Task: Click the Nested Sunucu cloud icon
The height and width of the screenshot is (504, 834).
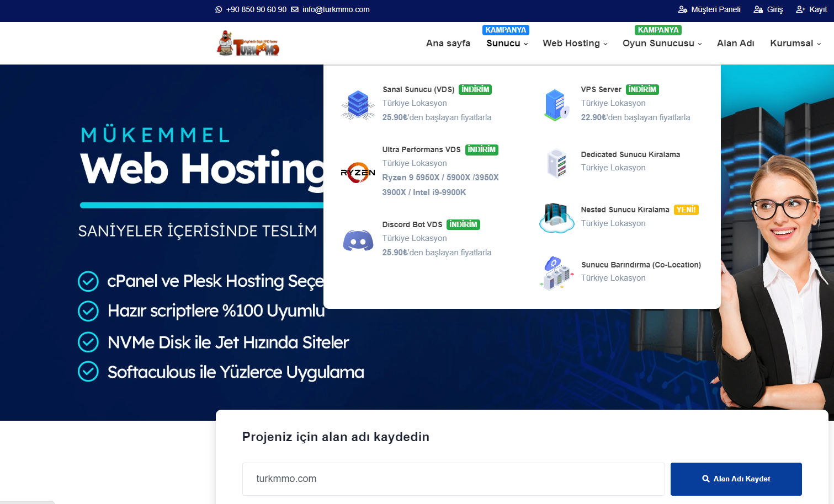Action: (x=557, y=218)
